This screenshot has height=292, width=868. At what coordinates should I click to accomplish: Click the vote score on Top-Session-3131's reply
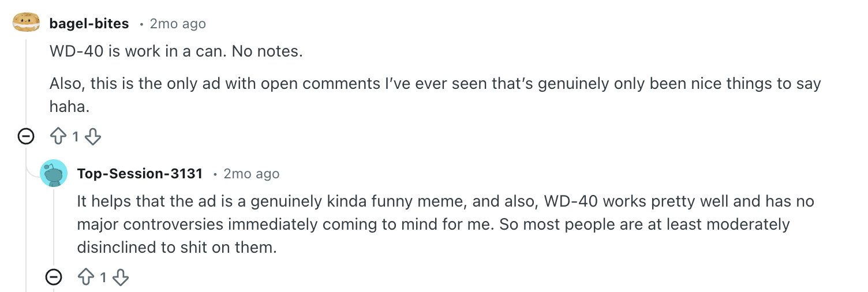click(x=103, y=278)
